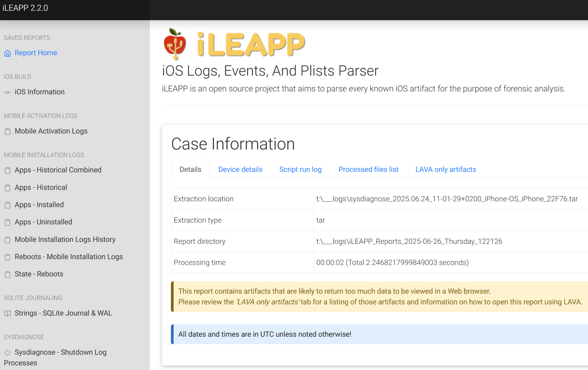The height and width of the screenshot is (370, 588).
Task: Click the clipboard icon beside Apps - Uninstalled
Action: (x=7, y=222)
